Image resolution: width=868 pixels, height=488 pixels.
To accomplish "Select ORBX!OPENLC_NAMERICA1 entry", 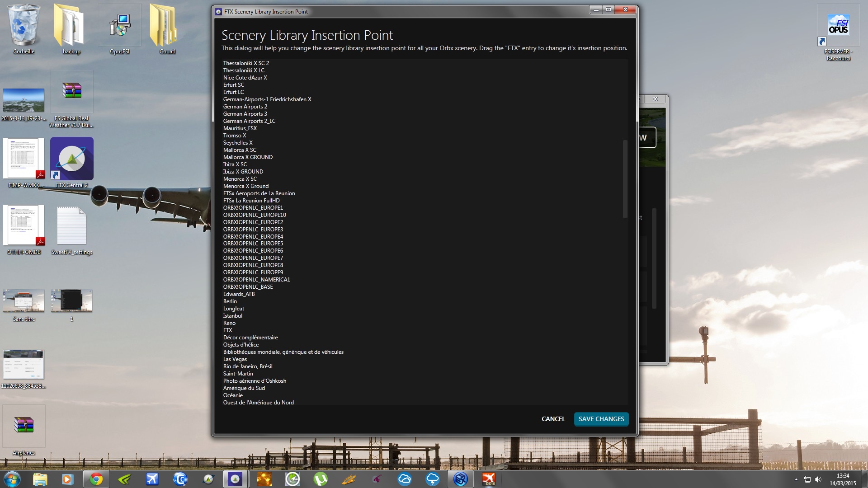I will 256,280.
